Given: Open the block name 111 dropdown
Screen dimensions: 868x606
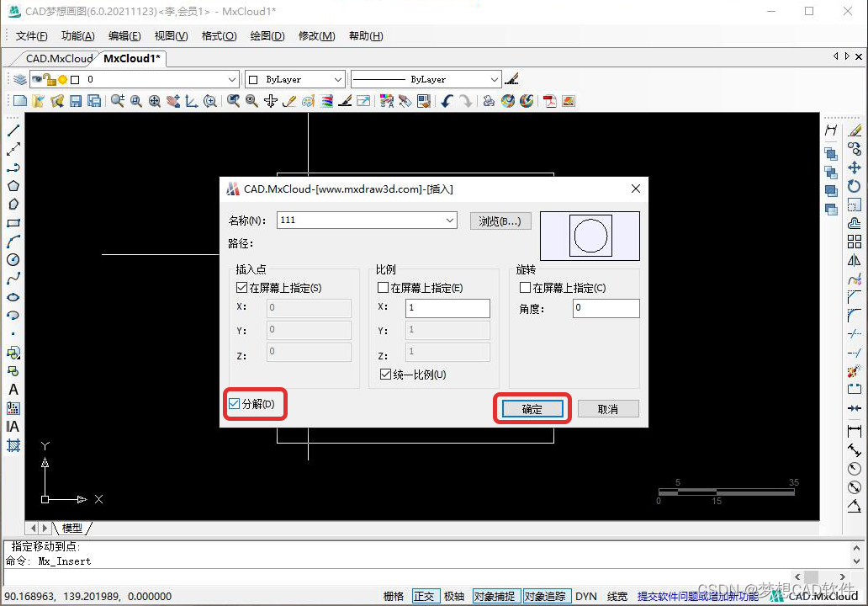Looking at the screenshot, I should pos(450,220).
